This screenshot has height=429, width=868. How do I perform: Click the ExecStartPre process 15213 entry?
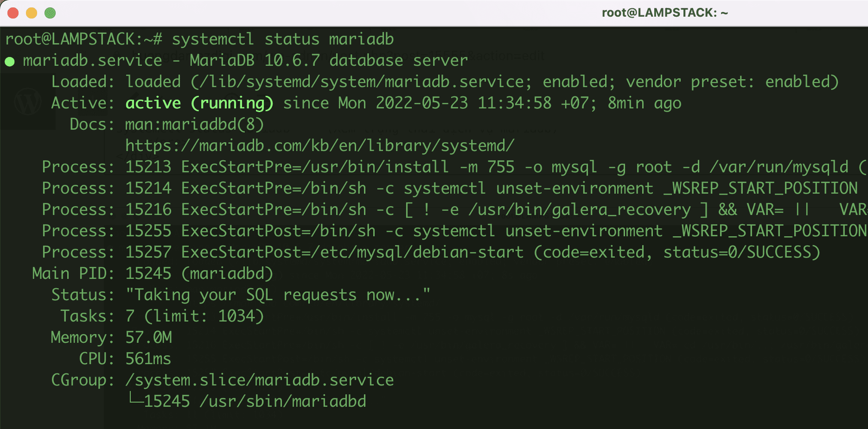[x=417, y=167]
